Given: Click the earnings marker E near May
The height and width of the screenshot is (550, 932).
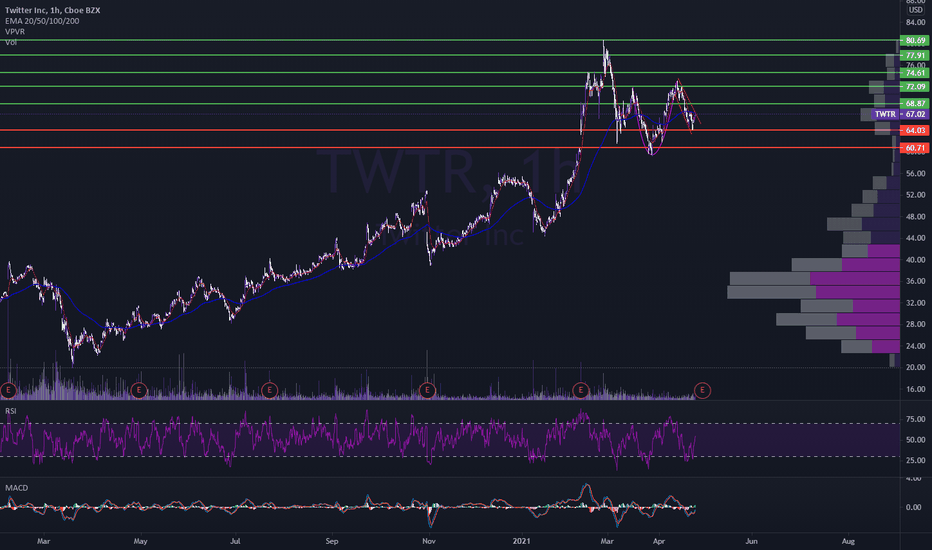Looking at the screenshot, I should 138,391.
